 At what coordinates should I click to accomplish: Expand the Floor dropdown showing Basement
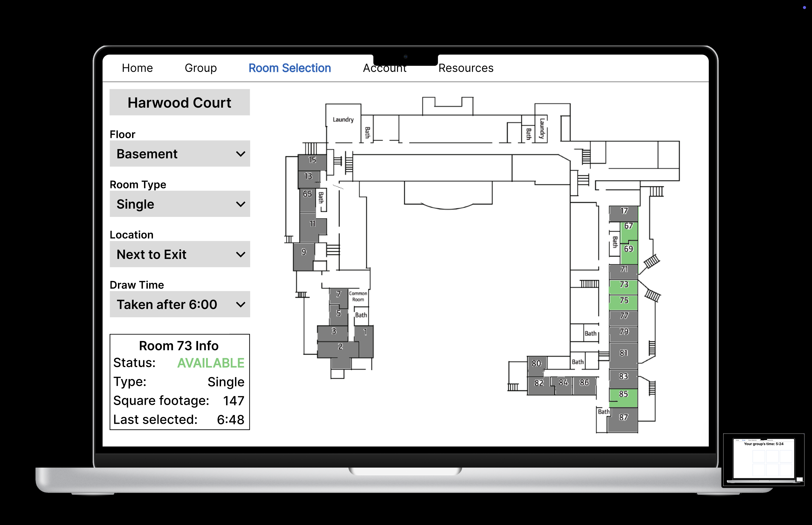(x=180, y=154)
